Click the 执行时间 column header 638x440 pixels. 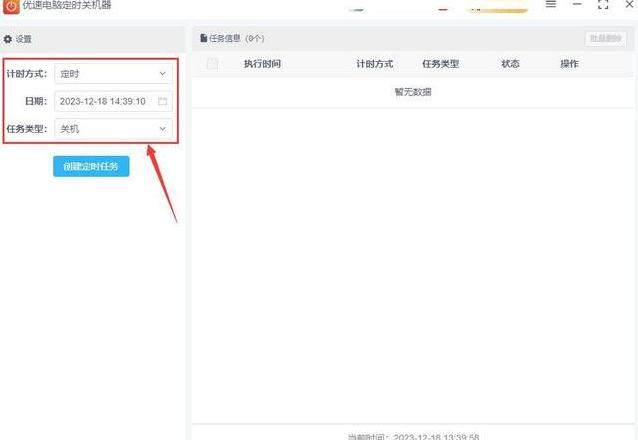tap(262, 64)
